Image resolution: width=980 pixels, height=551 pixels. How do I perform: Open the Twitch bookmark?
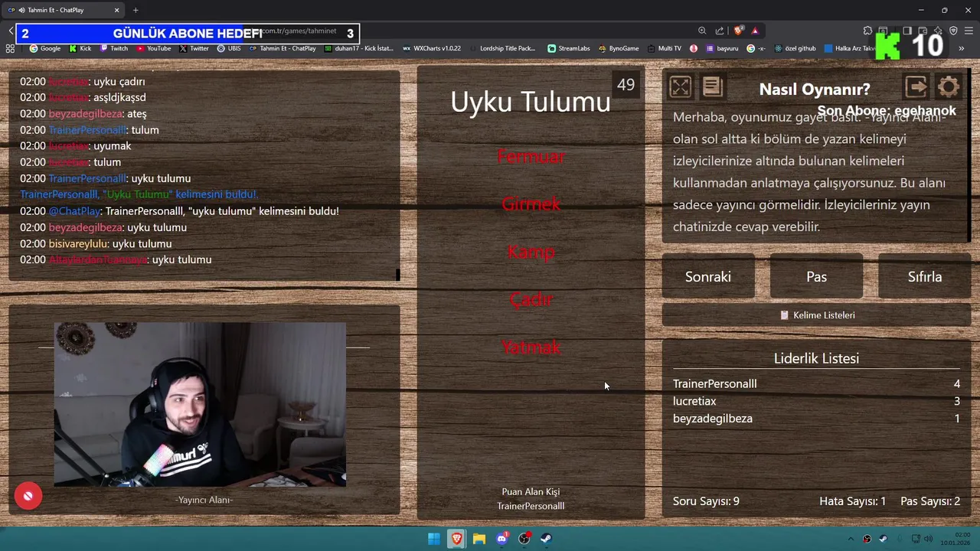pyautogui.click(x=114, y=48)
